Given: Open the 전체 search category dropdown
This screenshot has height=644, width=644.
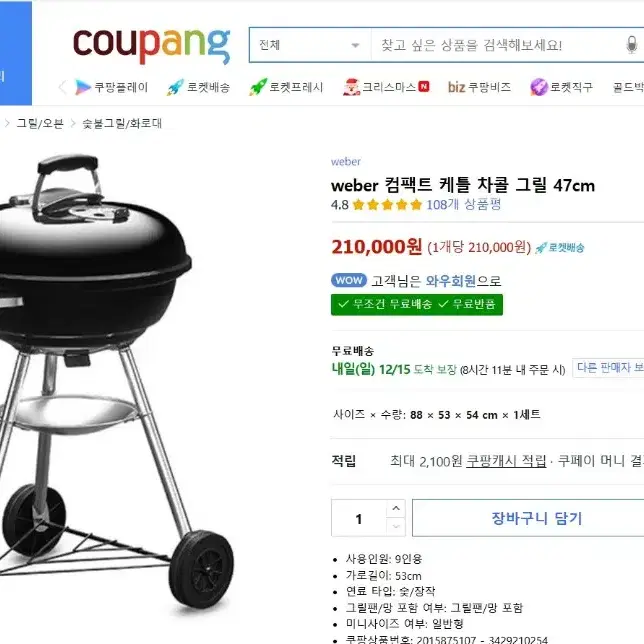Looking at the screenshot, I should tap(310, 45).
